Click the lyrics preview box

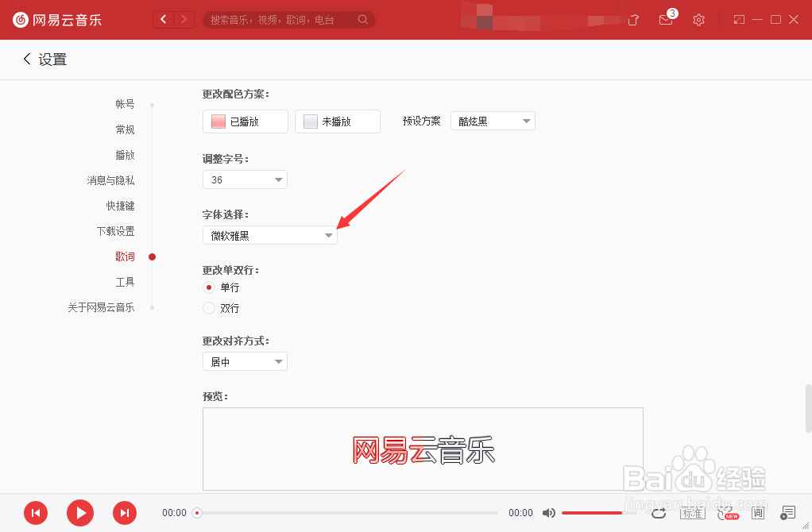coord(423,449)
